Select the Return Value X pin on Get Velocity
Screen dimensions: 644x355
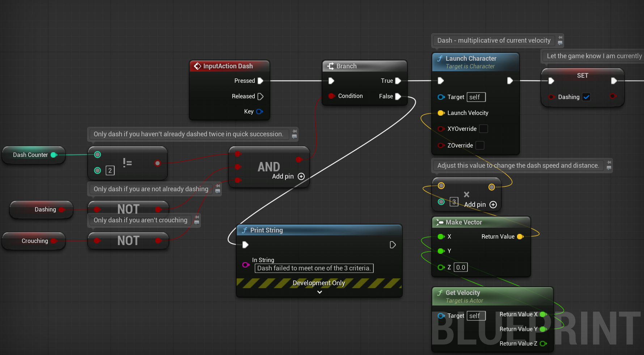(543, 314)
